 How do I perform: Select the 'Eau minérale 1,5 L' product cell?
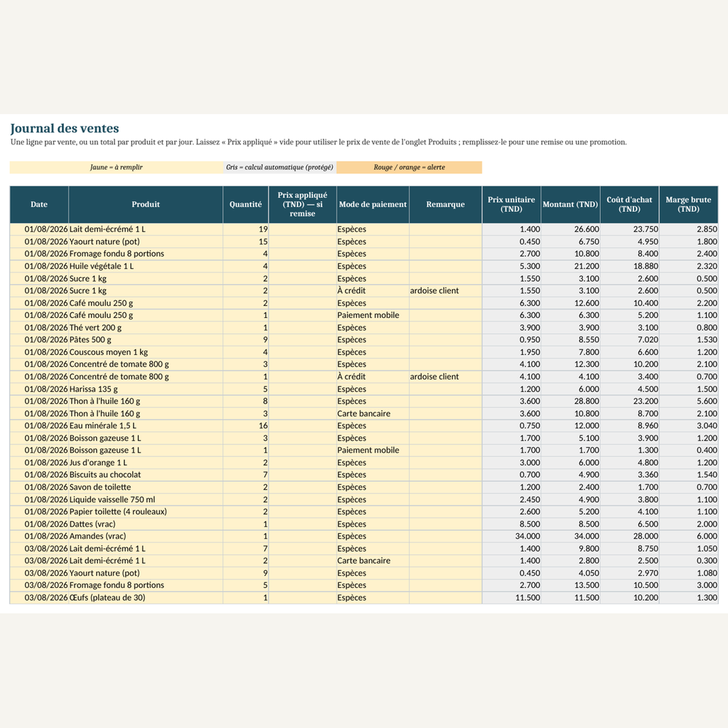145,425
